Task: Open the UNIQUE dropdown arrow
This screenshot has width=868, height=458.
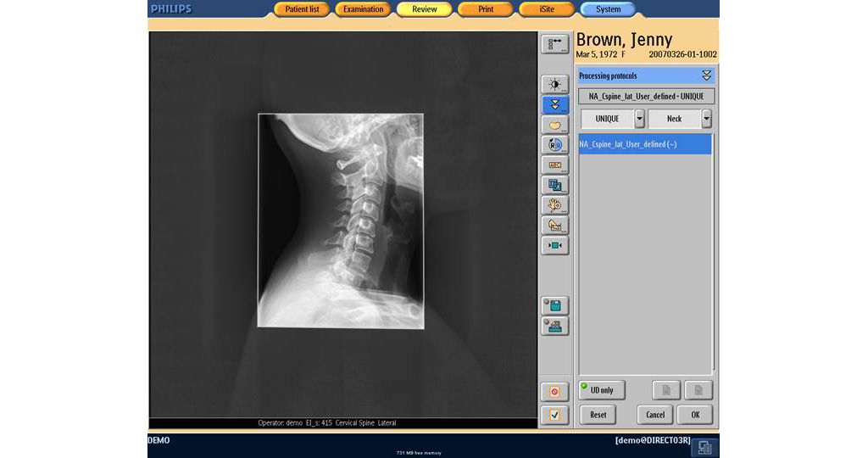Action: pyautogui.click(x=639, y=119)
